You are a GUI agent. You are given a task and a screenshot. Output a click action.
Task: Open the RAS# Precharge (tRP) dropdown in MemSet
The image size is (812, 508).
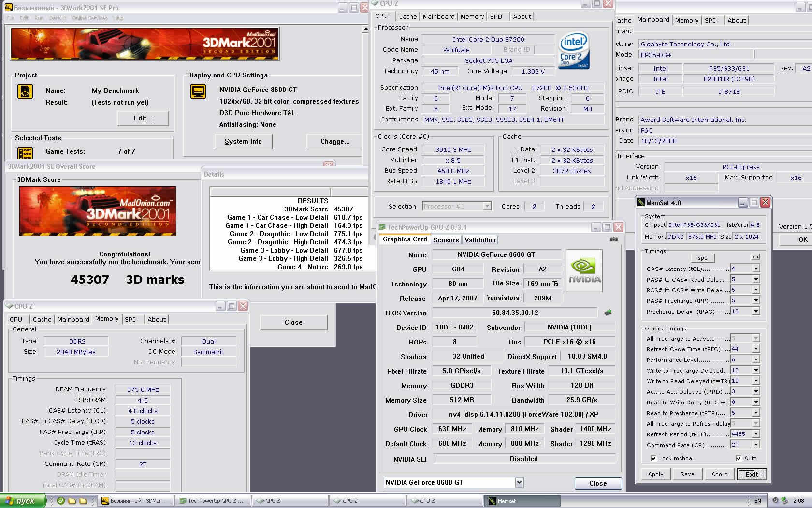pos(756,300)
